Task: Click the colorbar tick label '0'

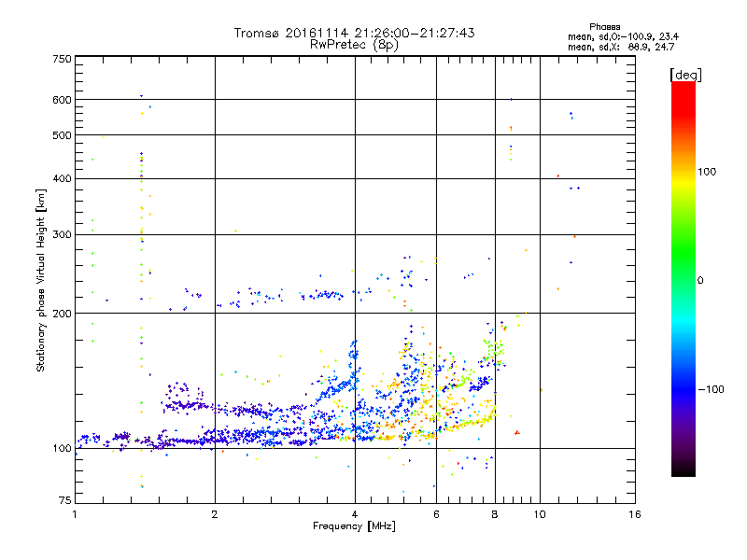Action: (700, 281)
